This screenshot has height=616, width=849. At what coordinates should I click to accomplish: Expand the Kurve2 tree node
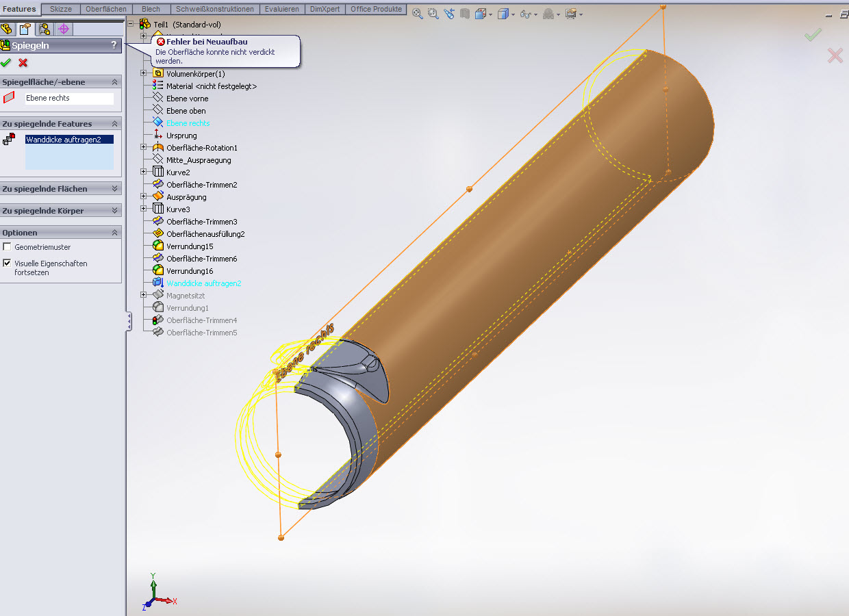143,172
